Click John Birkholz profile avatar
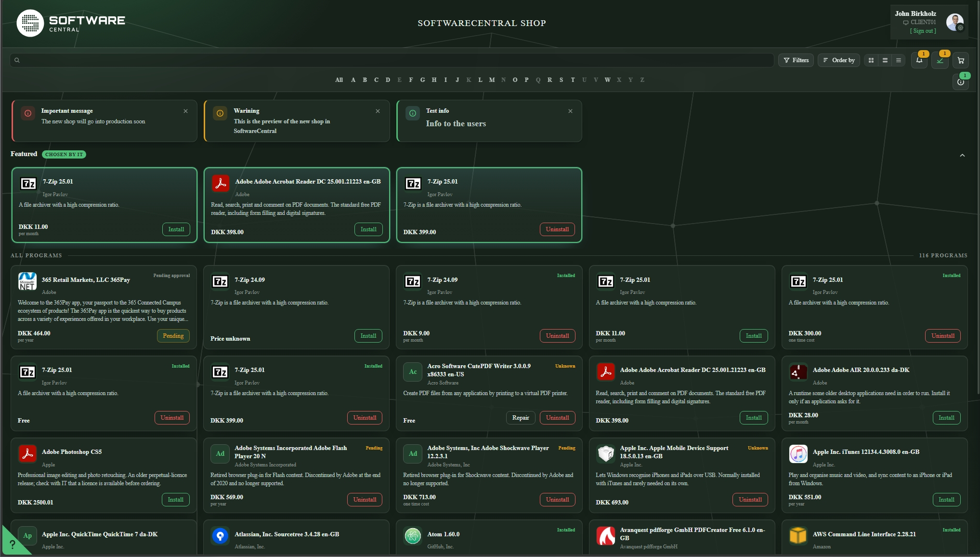 click(x=954, y=22)
